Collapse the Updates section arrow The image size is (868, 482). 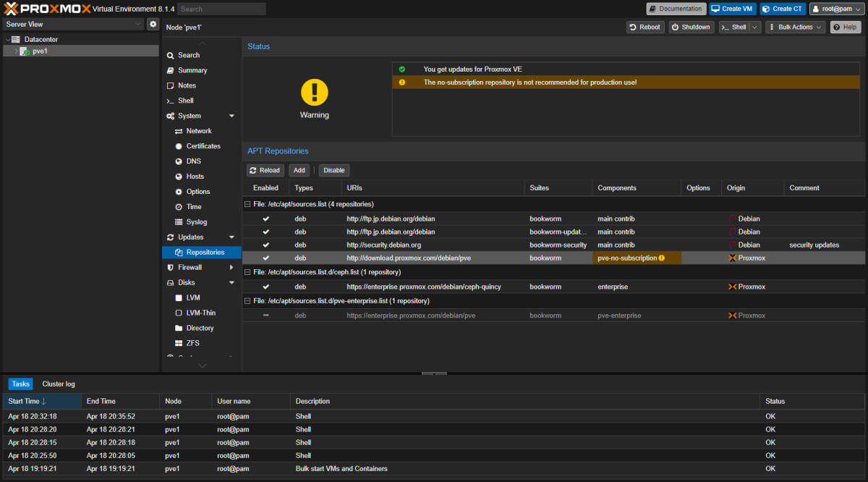coord(231,237)
